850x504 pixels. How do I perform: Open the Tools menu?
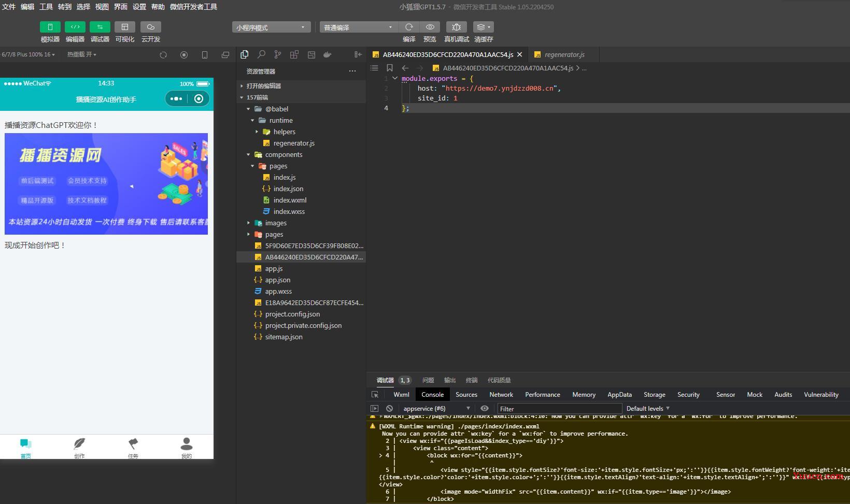click(x=46, y=7)
